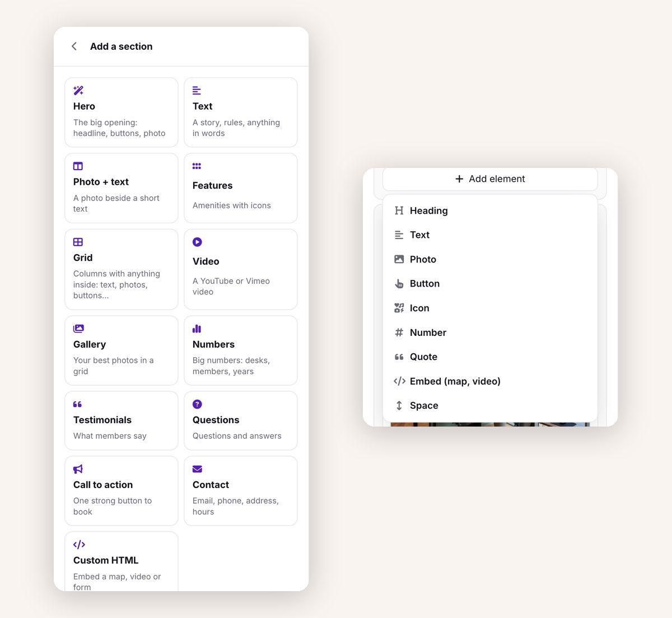Go back using the left chevron arrow
Image resolution: width=672 pixels, height=618 pixels.
[74, 46]
